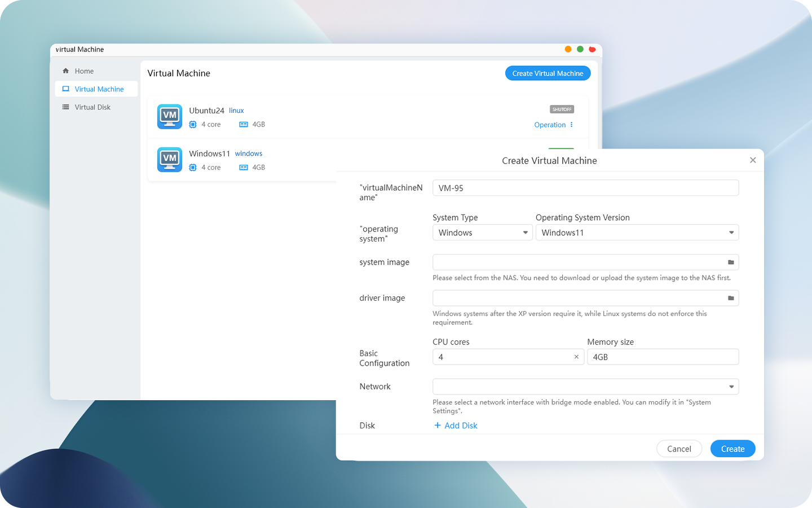Select Virtual Machine sidebar item
Screen dimensions: 812x508
pos(96,89)
